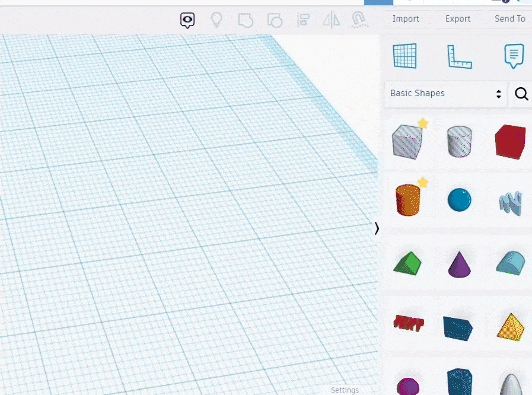Image resolution: width=532 pixels, height=395 pixels.
Task: Select the red Box shape
Action: (510, 142)
